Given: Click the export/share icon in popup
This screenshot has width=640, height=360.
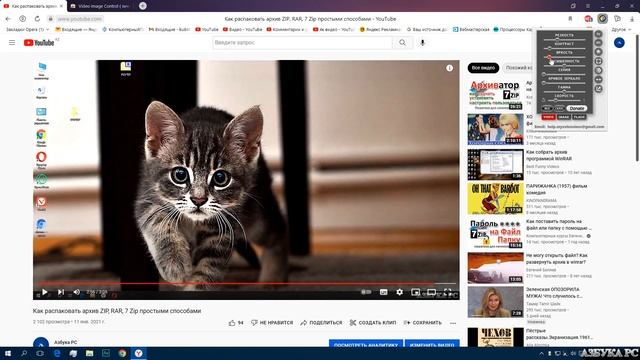Looking at the screenshot, I should pos(598,89).
